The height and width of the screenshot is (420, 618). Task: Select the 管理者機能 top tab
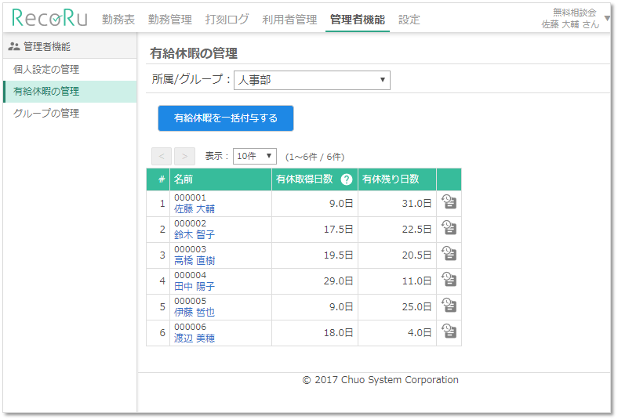click(357, 19)
